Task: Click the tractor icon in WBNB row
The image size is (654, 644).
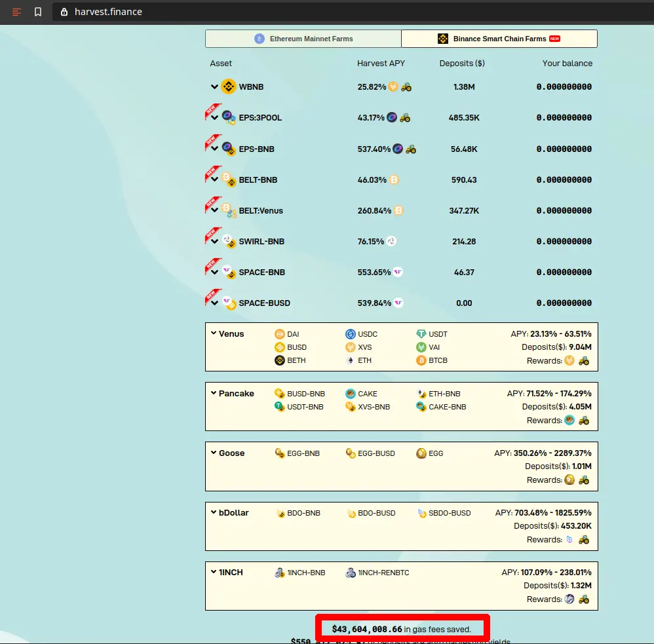Action: point(406,86)
